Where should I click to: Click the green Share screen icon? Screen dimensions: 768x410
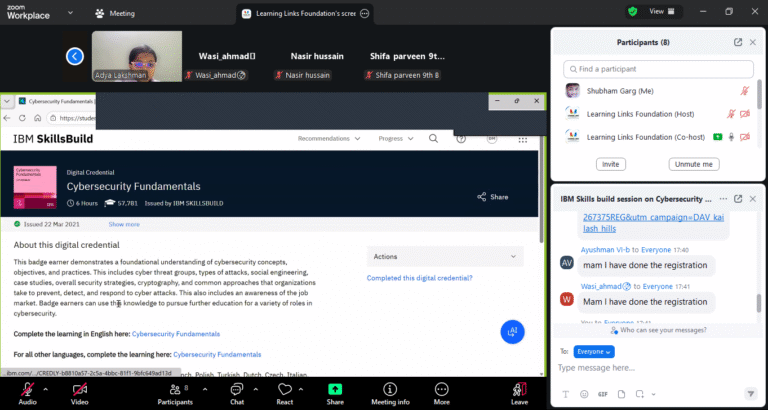(x=335, y=387)
